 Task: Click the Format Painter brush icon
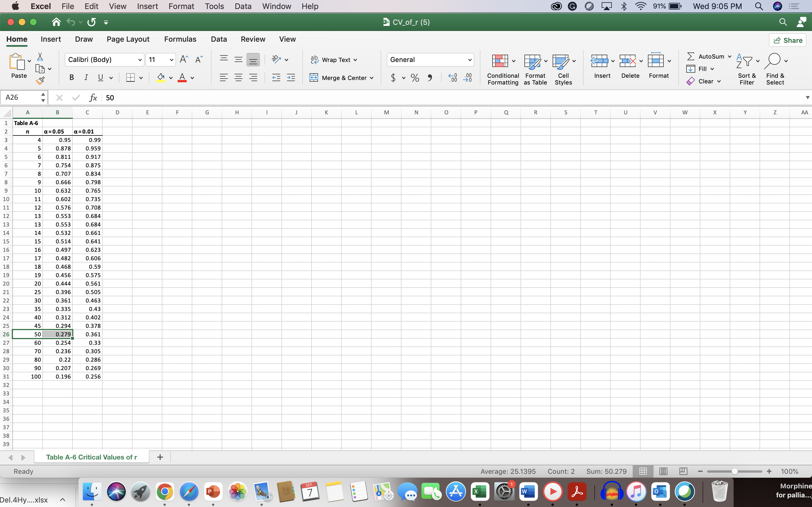(40, 81)
